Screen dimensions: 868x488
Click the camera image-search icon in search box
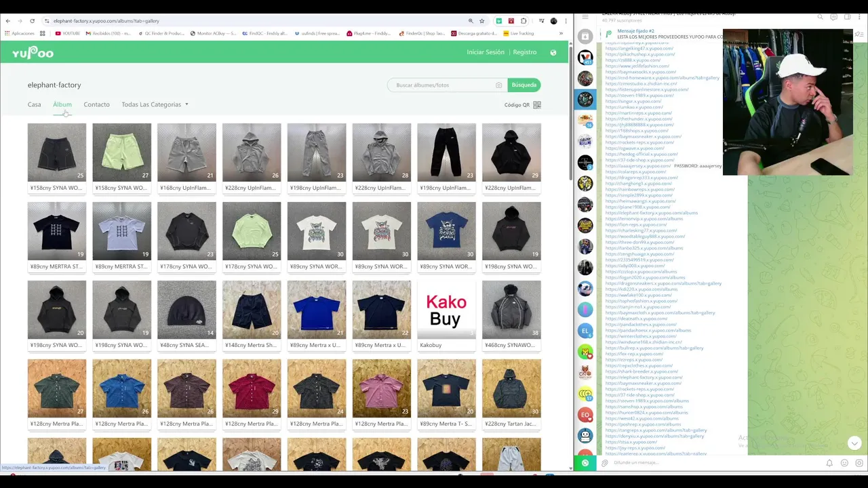(x=498, y=85)
